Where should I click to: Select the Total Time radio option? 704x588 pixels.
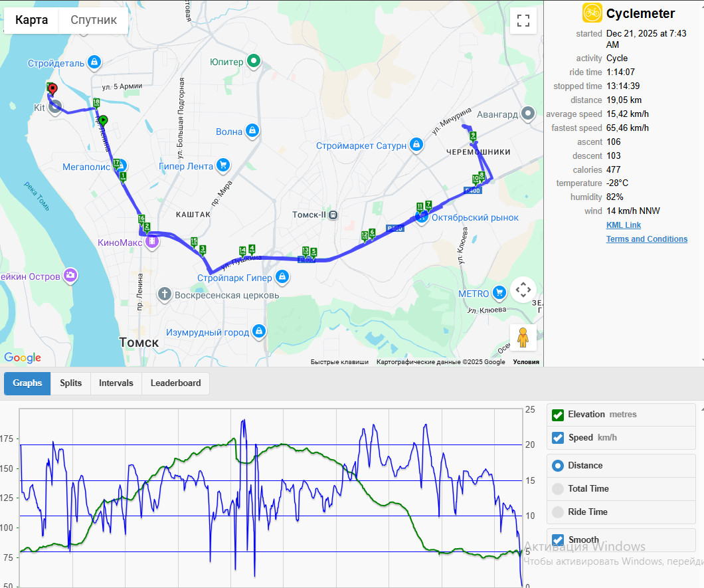[558, 489]
